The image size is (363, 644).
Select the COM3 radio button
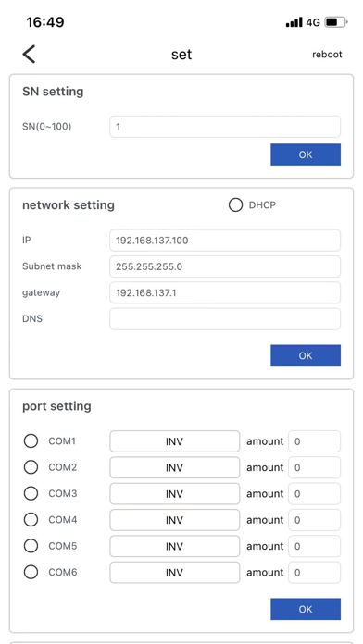pos(31,493)
